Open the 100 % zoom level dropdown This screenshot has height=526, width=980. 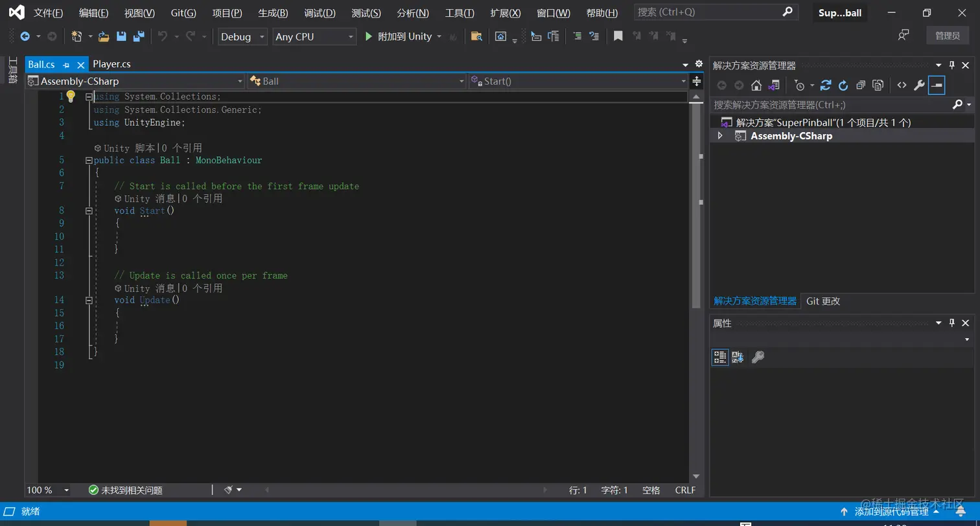tap(47, 490)
